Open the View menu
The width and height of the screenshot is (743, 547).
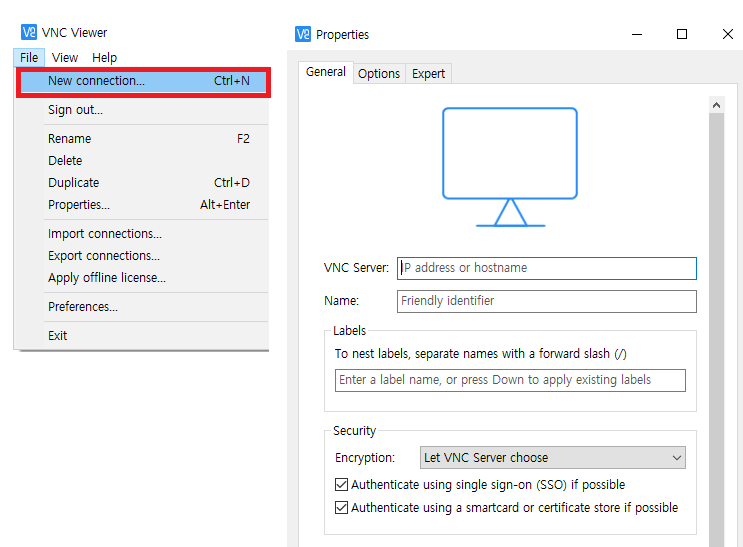pyautogui.click(x=65, y=57)
